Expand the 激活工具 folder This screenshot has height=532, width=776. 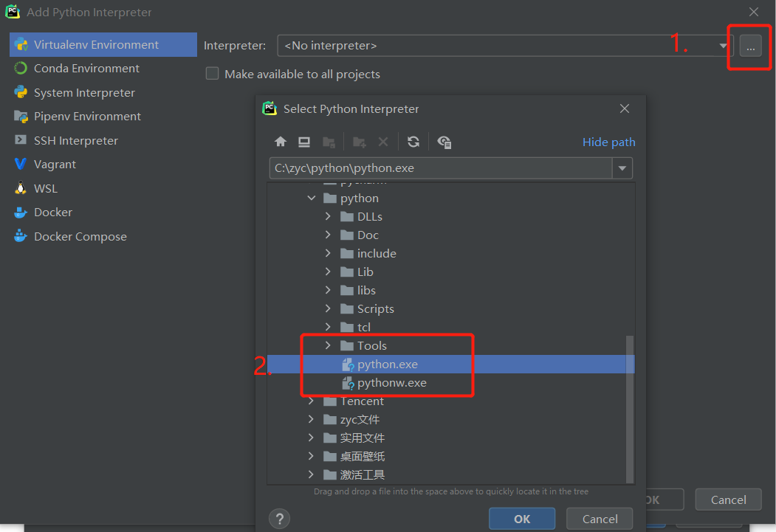pos(312,474)
